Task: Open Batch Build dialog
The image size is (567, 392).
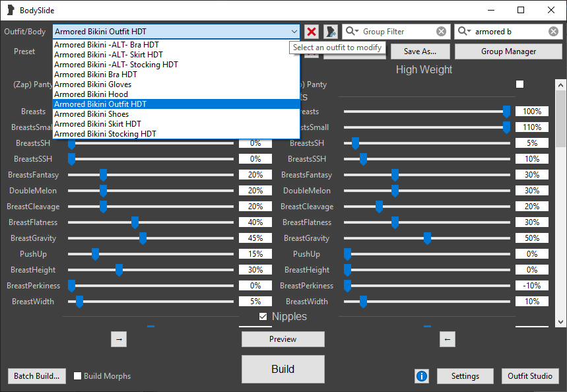Action: click(36, 376)
